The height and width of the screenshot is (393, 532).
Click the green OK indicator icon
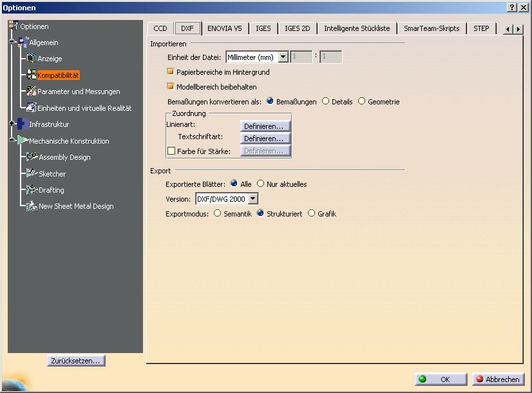423,379
